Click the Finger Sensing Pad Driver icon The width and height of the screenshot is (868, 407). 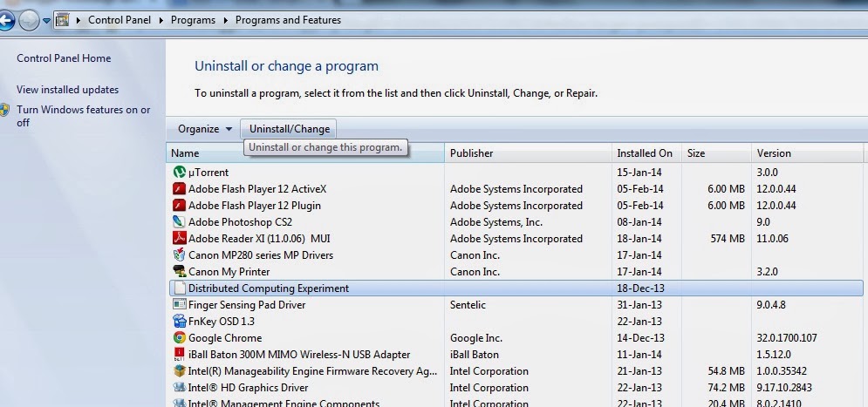click(x=180, y=305)
